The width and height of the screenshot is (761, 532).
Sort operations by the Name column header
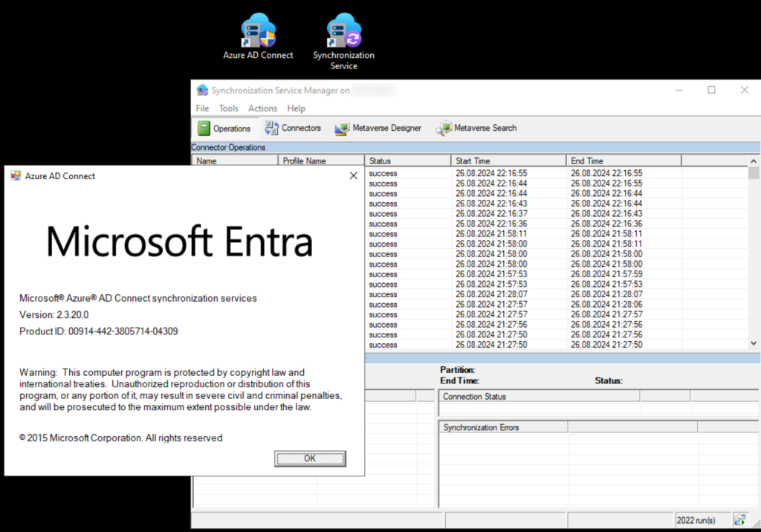235,160
